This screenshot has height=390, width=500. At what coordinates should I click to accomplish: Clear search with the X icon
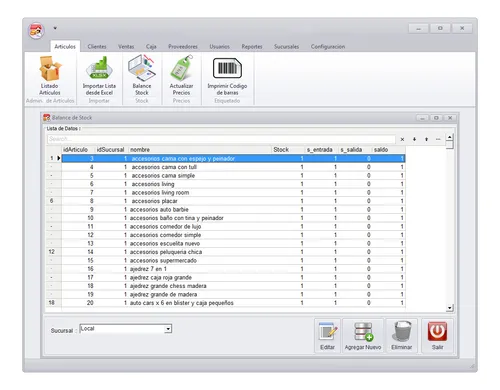click(402, 139)
